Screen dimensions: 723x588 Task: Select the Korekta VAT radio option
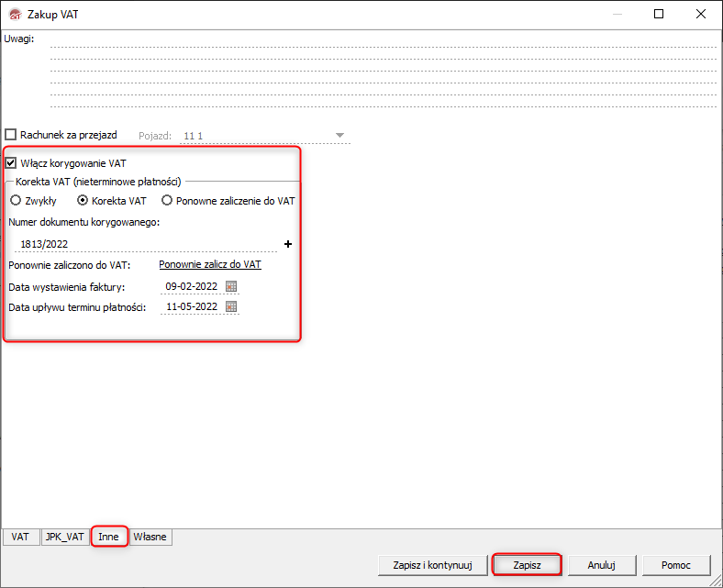coord(83,201)
